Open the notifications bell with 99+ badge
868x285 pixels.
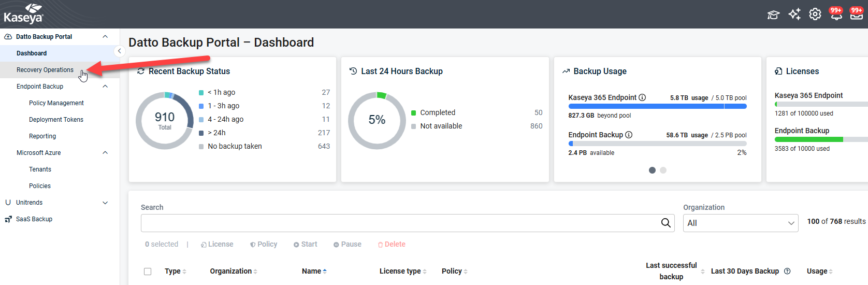(836, 15)
